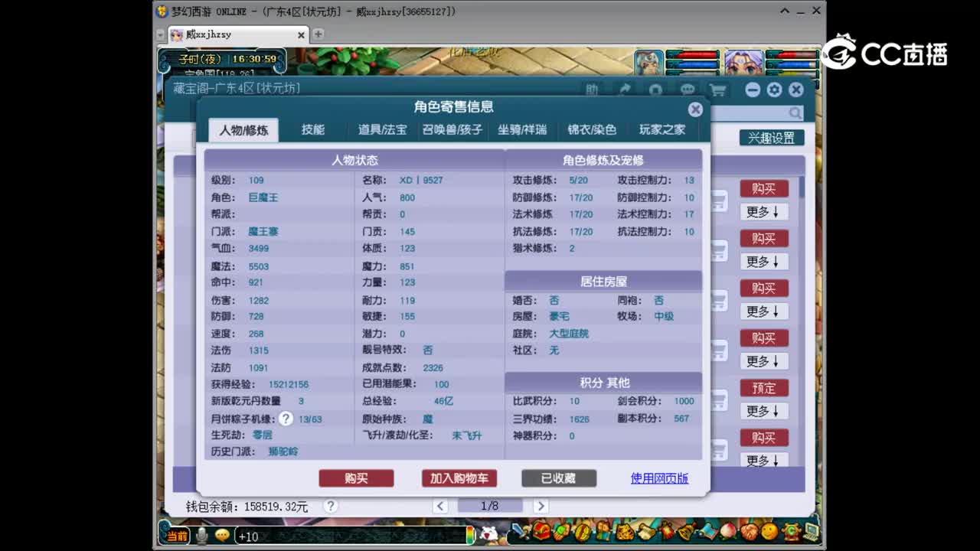Open the customer service headset icon

pyautogui.click(x=656, y=90)
